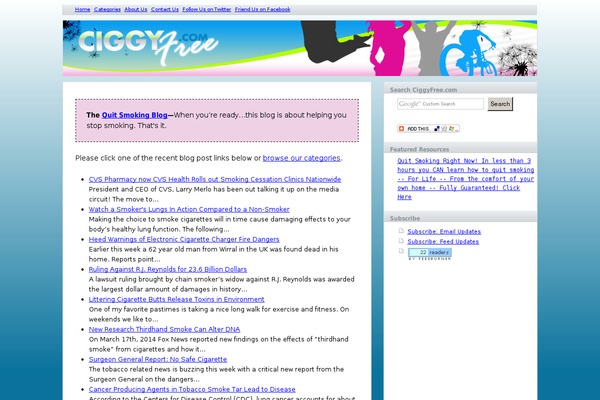The image size is (600, 400).
Task: Click the feed updates page icon
Action: (x=401, y=241)
